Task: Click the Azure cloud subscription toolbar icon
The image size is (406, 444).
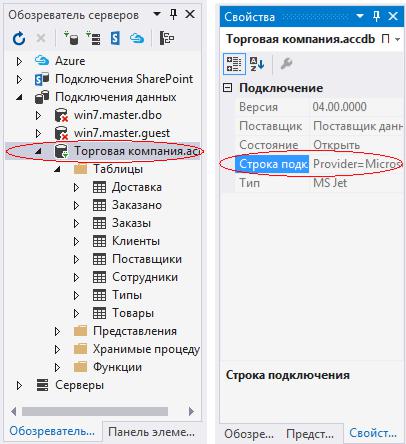Action: coord(137,39)
